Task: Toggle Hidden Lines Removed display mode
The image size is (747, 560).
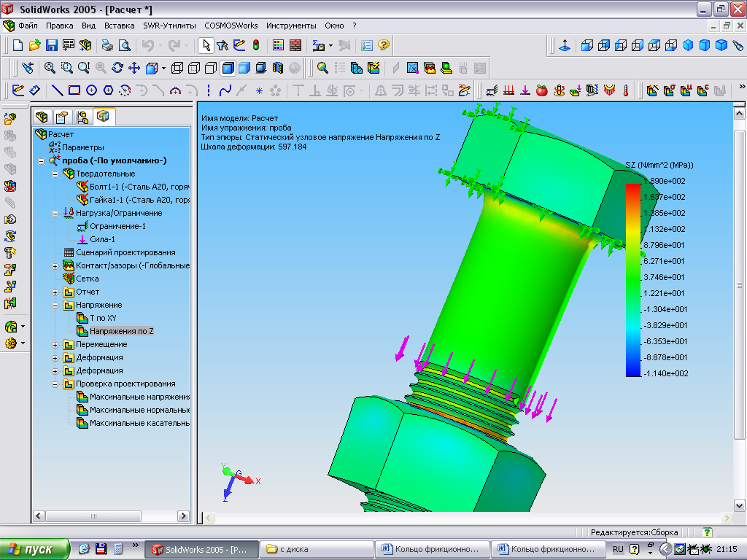Action: click(211, 68)
